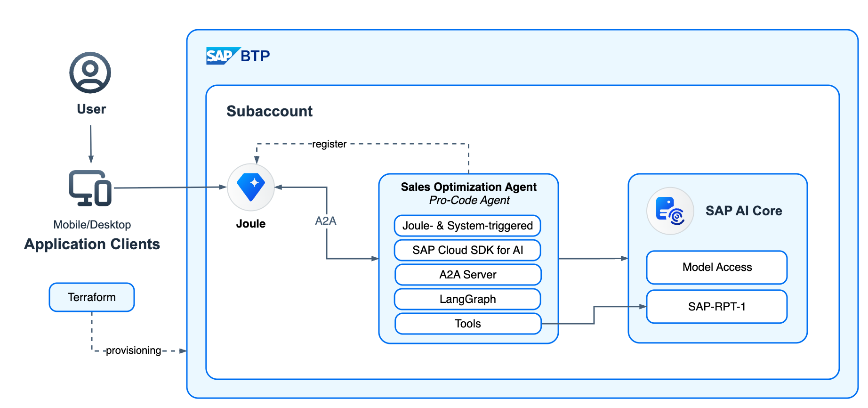Screen dimensions: 868x408
Task: Select the Model Access box
Action: [717, 267]
